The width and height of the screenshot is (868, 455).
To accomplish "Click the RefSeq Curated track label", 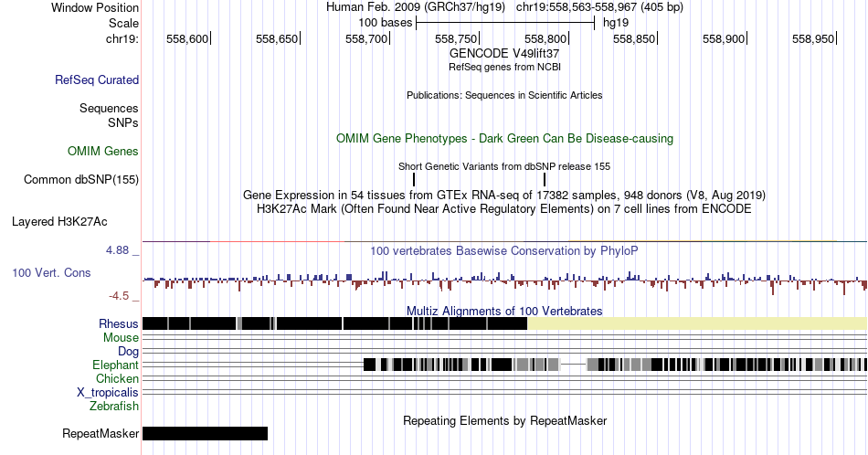I will [96, 79].
